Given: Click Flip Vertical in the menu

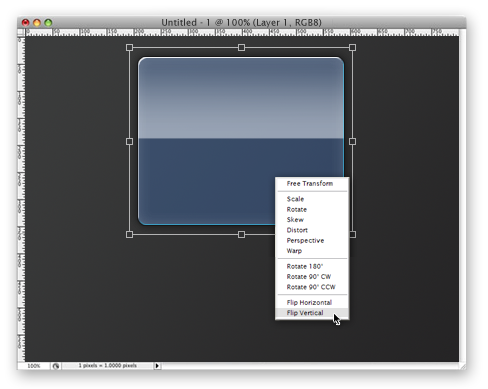Looking at the screenshot, I should point(312,313).
